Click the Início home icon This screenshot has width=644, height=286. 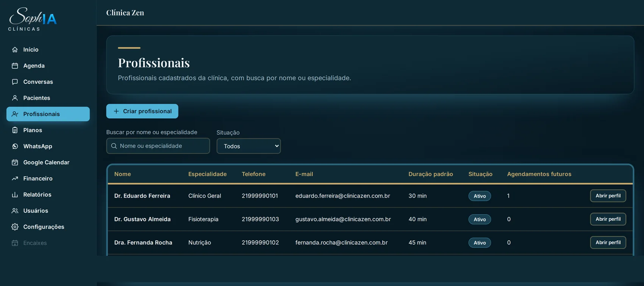(15, 50)
